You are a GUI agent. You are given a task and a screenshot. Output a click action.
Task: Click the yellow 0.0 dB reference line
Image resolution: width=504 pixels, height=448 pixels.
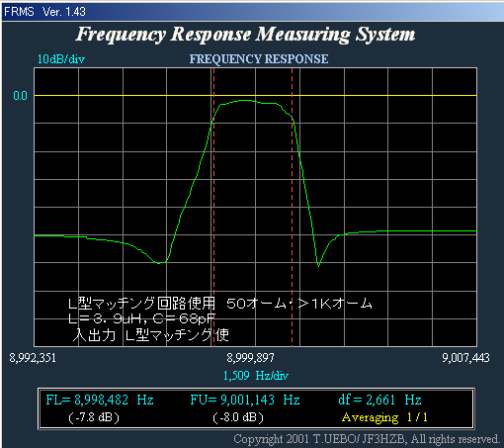pos(255,95)
